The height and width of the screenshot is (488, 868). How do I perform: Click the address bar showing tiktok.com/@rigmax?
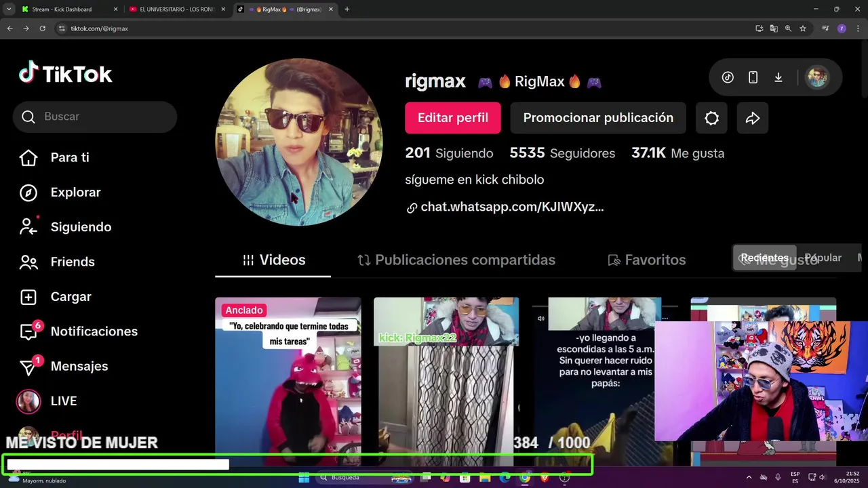tap(400, 28)
